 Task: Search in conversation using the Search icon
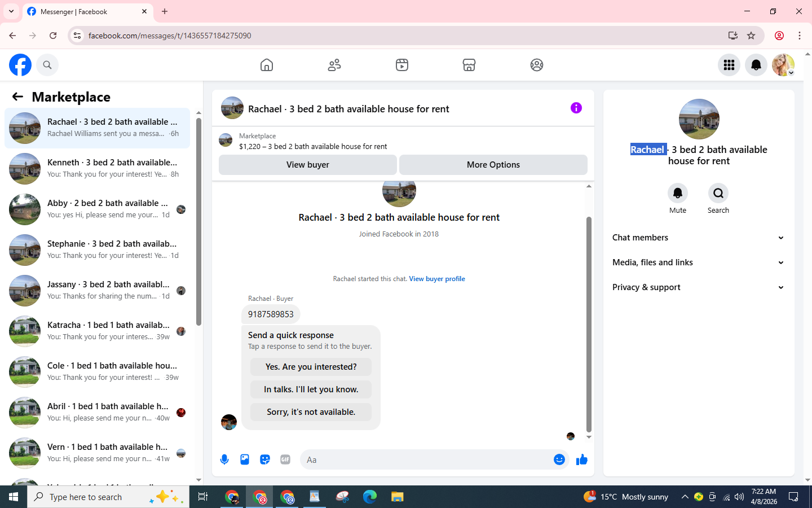click(718, 193)
